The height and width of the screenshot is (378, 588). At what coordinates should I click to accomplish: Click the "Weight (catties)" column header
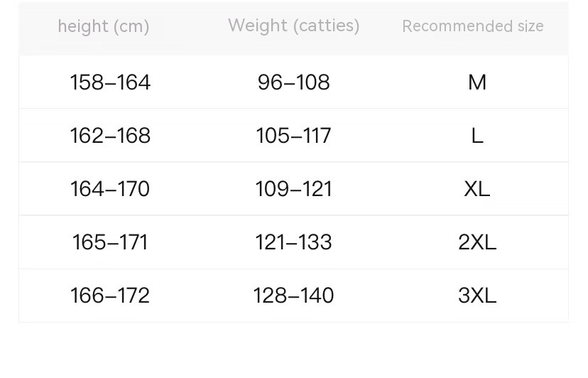(x=293, y=26)
